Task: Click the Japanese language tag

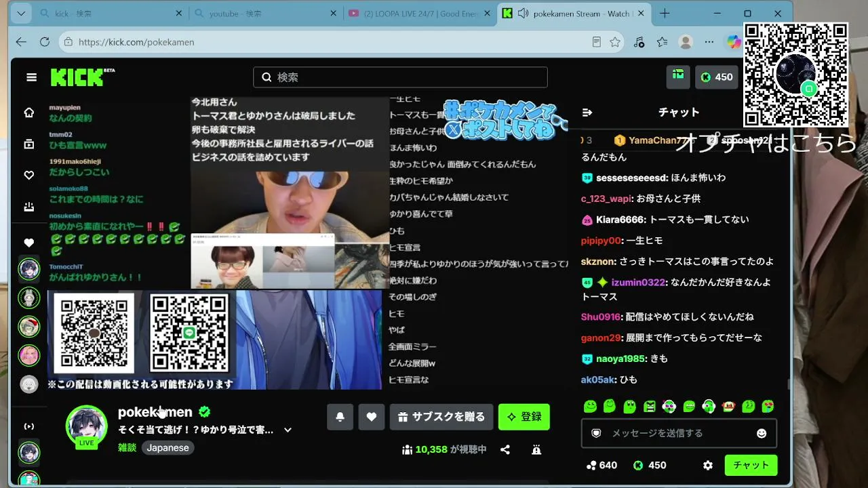Action: (168, 447)
